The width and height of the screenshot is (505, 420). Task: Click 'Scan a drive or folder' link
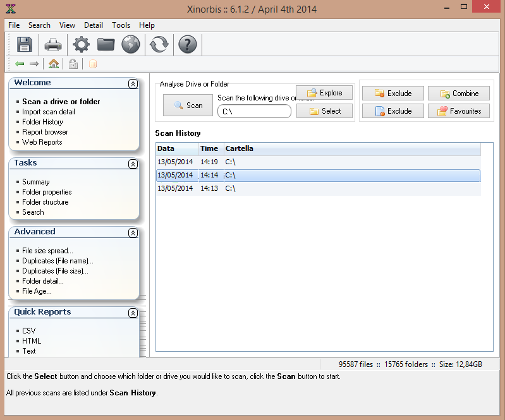click(x=61, y=102)
